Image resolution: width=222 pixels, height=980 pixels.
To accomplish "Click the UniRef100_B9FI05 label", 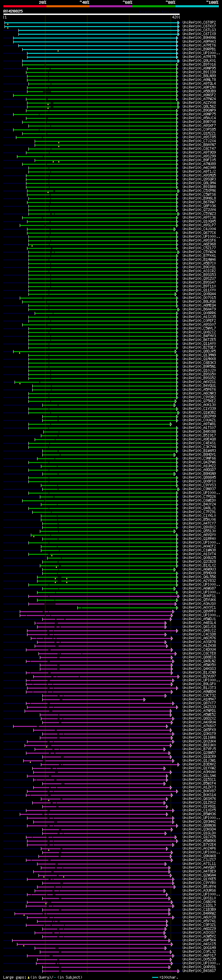I will pyautogui.click(x=199, y=160).
